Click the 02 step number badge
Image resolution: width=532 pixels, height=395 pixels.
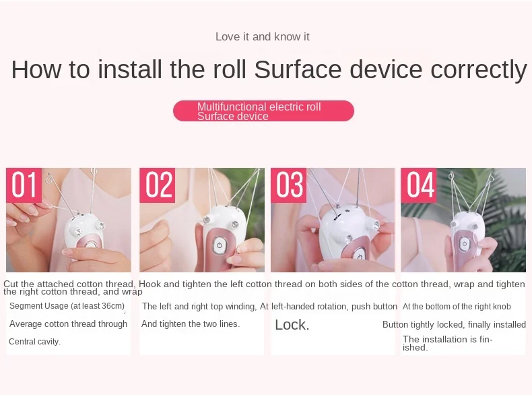[x=158, y=185]
